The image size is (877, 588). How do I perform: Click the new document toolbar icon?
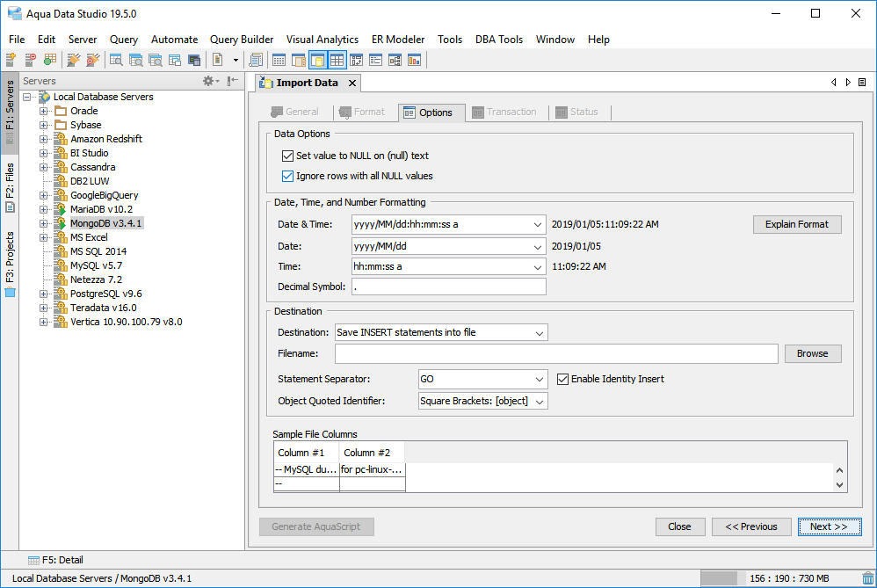click(x=218, y=60)
